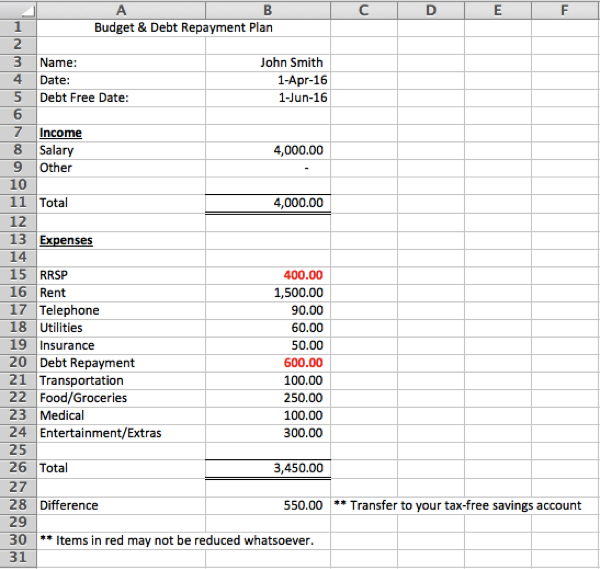
Task: Click the select-all corner above row 1
Action: coord(18,10)
